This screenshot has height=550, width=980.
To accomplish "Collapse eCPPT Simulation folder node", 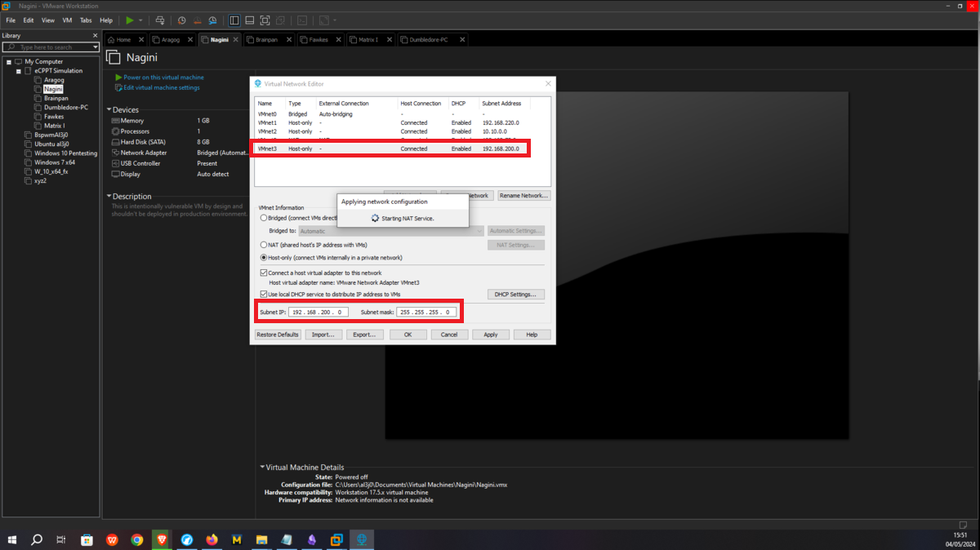I will tap(18, 71).
